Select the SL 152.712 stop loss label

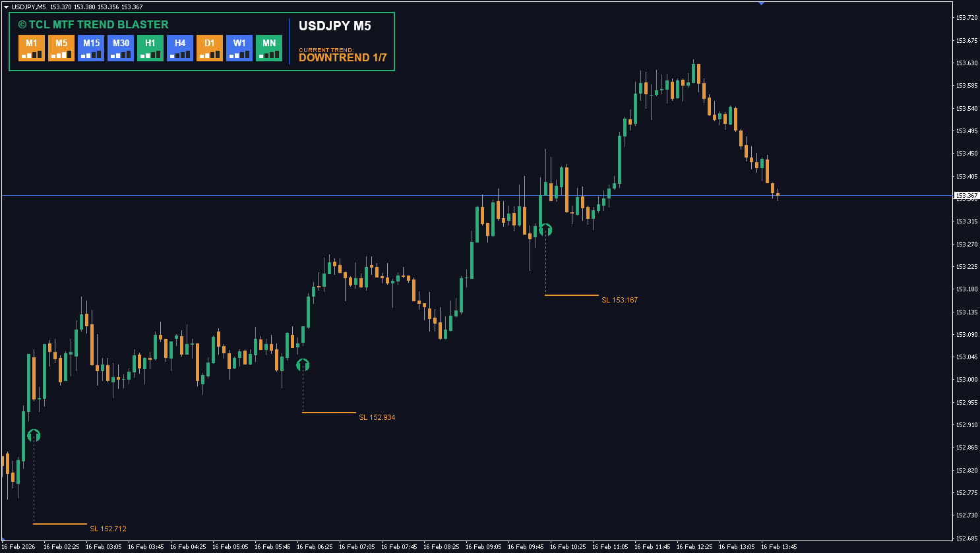pyautogui.click(x=108, y=529)
